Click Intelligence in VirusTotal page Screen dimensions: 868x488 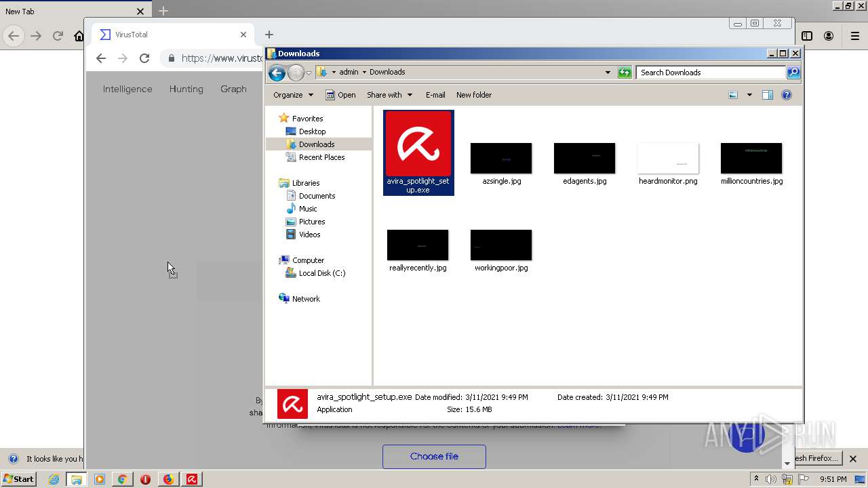click(x=127, y=89)
